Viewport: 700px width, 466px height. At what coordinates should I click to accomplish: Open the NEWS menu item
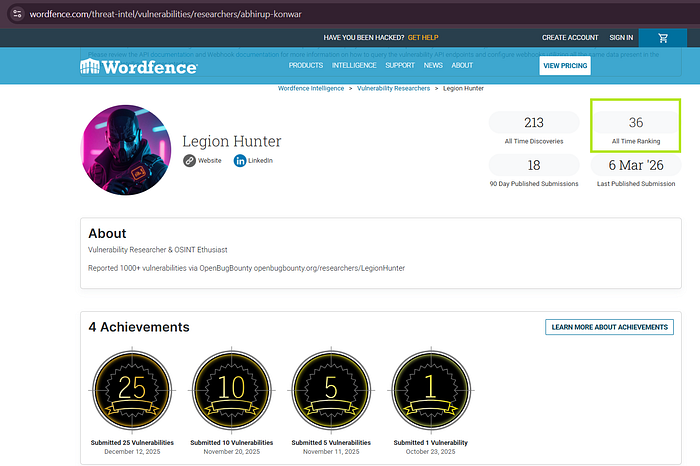(x=433, y=65)
